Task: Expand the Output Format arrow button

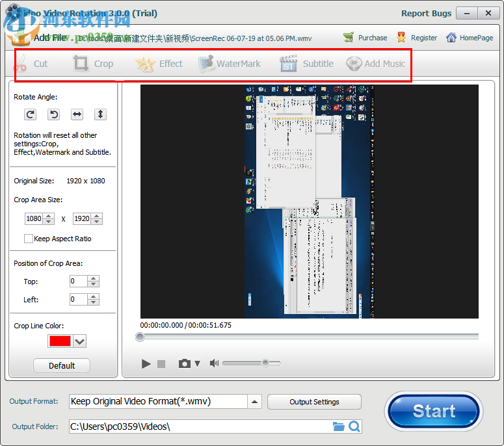Action: (x=254, y=402)
